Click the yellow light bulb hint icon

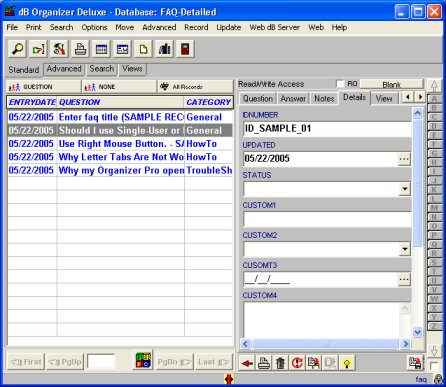[x=347, y=363]
